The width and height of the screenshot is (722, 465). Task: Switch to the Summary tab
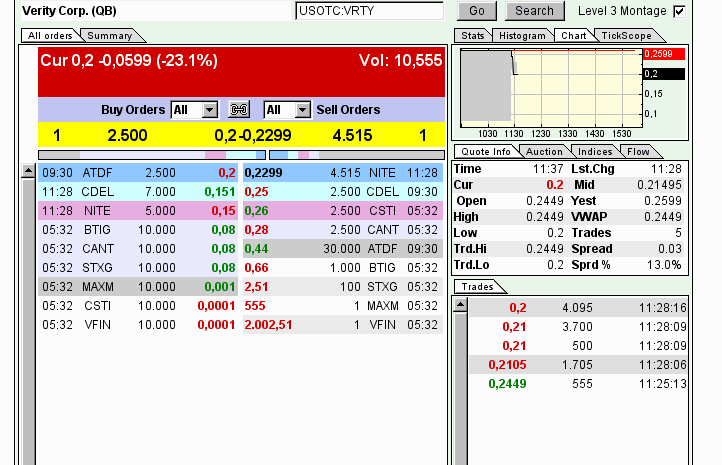pos(110,35)
